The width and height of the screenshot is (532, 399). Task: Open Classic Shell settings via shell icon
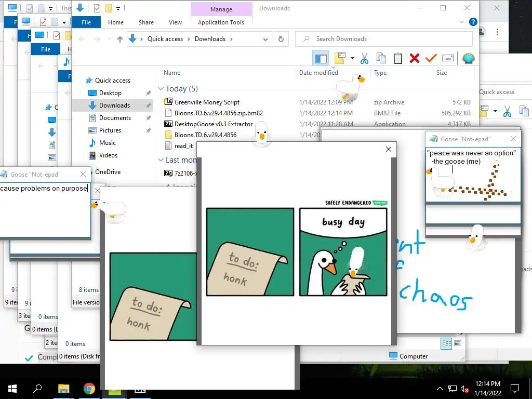[468, 58]
